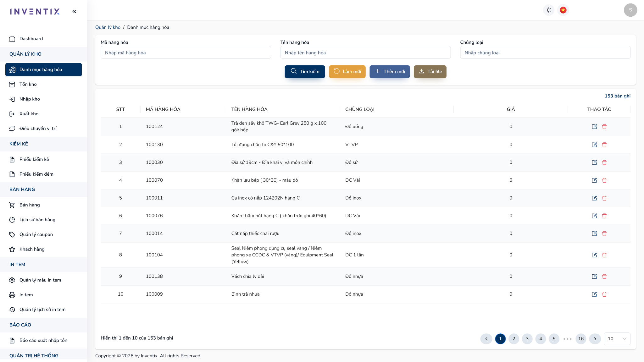
Task: Open Khách hàng page
Action: 43,249
